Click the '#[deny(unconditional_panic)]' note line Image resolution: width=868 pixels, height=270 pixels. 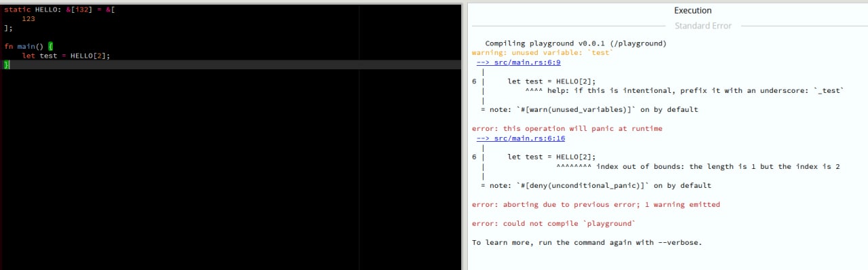596,185
